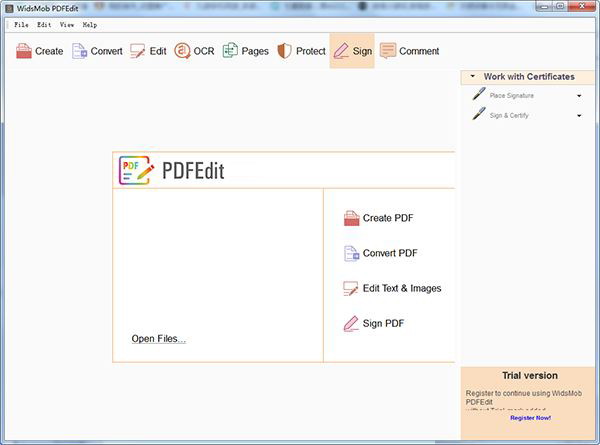Click the Open Files... link
600x445 pixels.
tap(158, 339)
